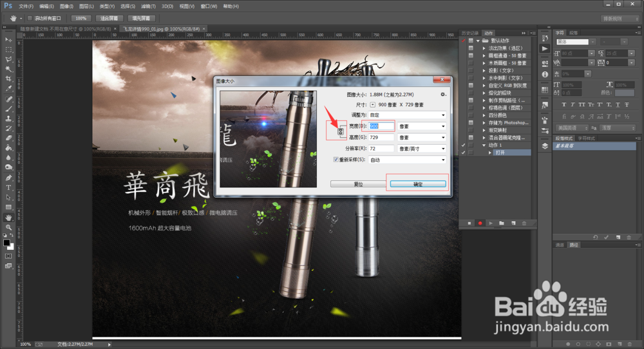
Task: Toggle the check mark beside 动作 1
Action: point(464,145)
